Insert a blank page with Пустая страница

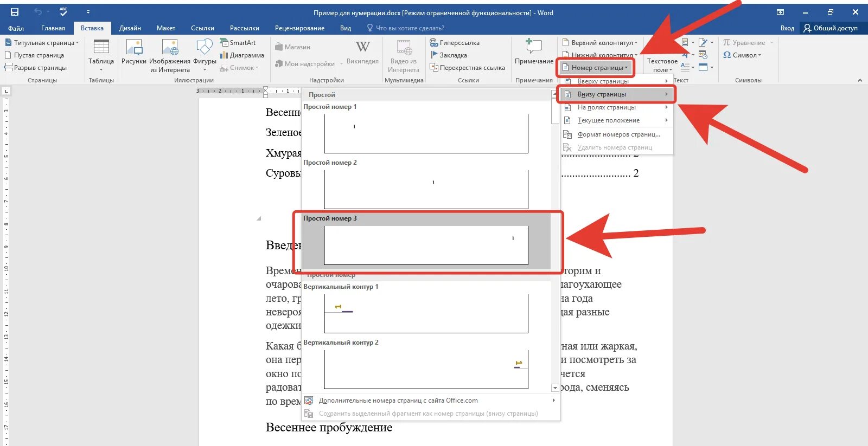pos(34,55)
